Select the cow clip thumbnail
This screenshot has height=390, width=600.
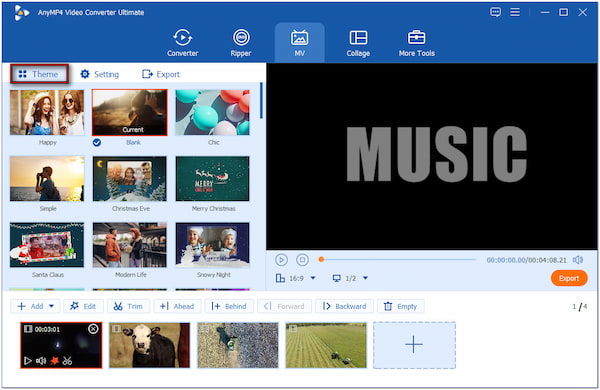(x=149, y=345)
